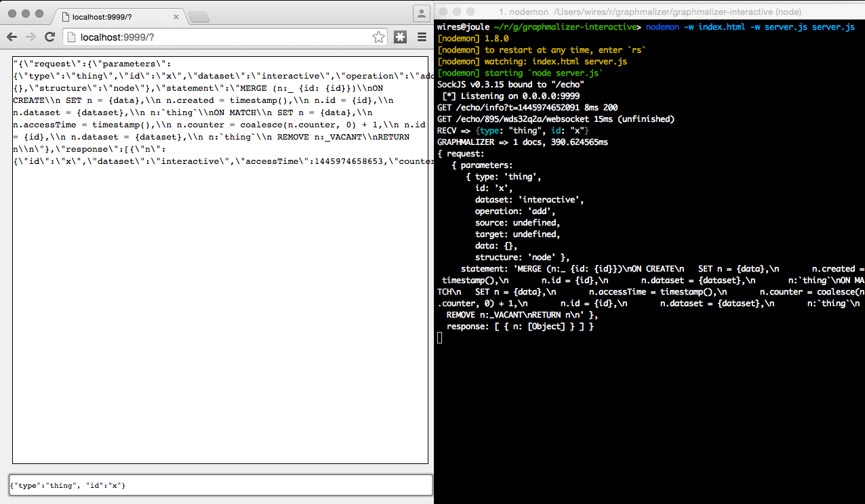Viewport: 865px width, 504px height.
Task: Click "target: undefined," in terminal output
Action: point(518,234)
